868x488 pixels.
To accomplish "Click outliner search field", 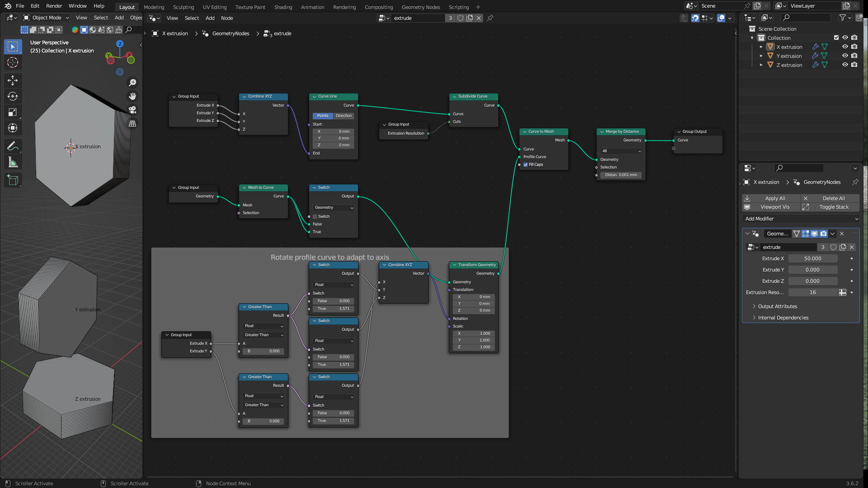I will tap(806, 18).
